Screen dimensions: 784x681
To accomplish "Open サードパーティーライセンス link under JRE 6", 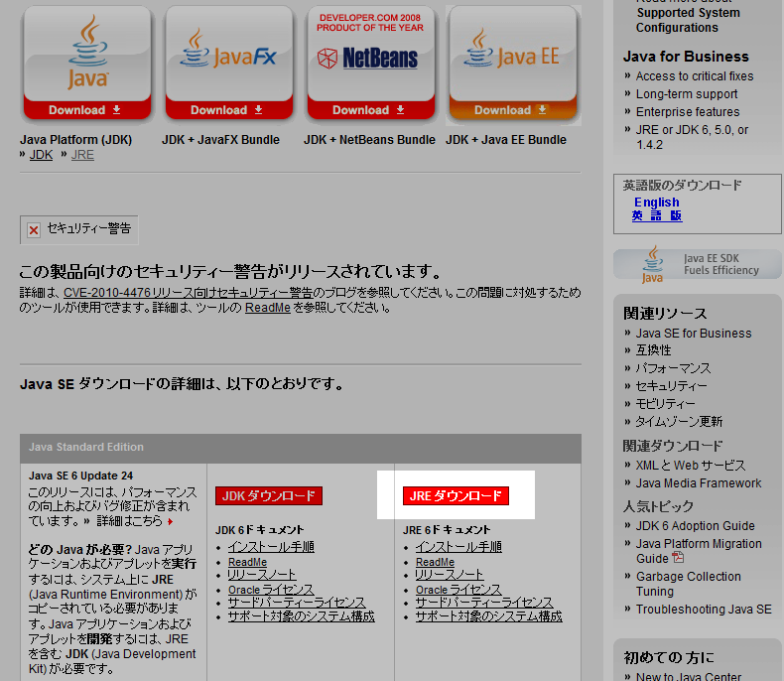I will [484, 603].
